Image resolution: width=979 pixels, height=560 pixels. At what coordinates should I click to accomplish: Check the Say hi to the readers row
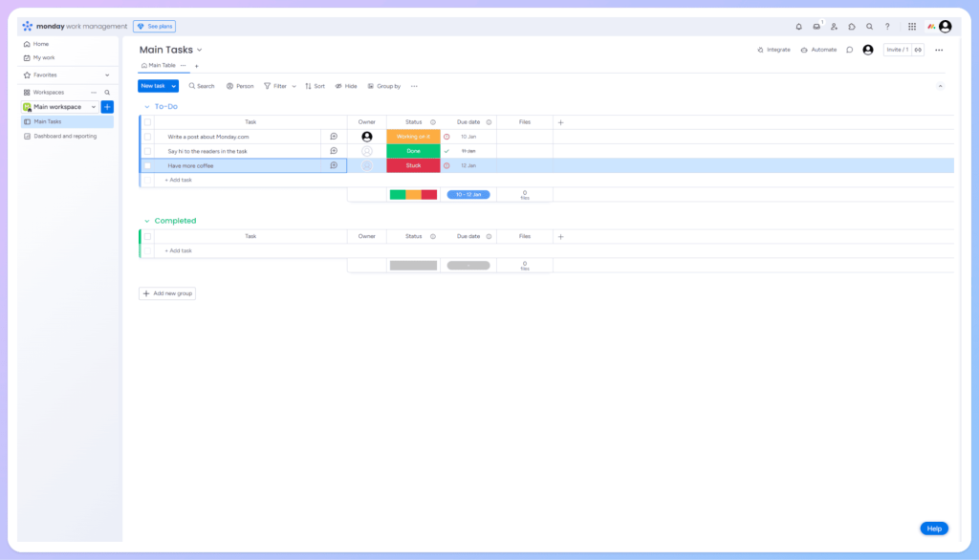(x=148, y=151)
